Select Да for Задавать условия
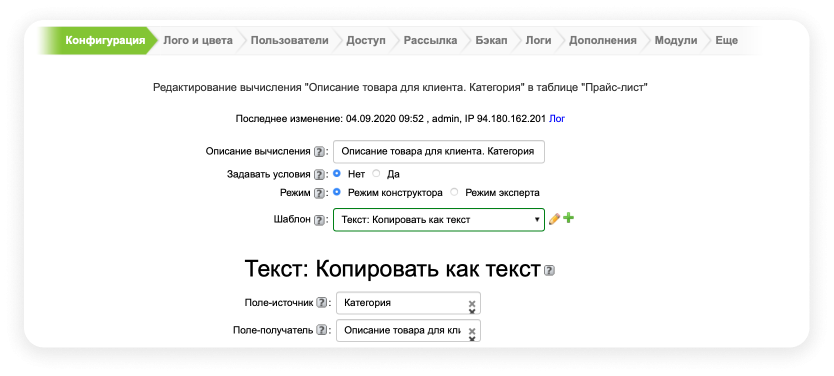 coord(376,173)
